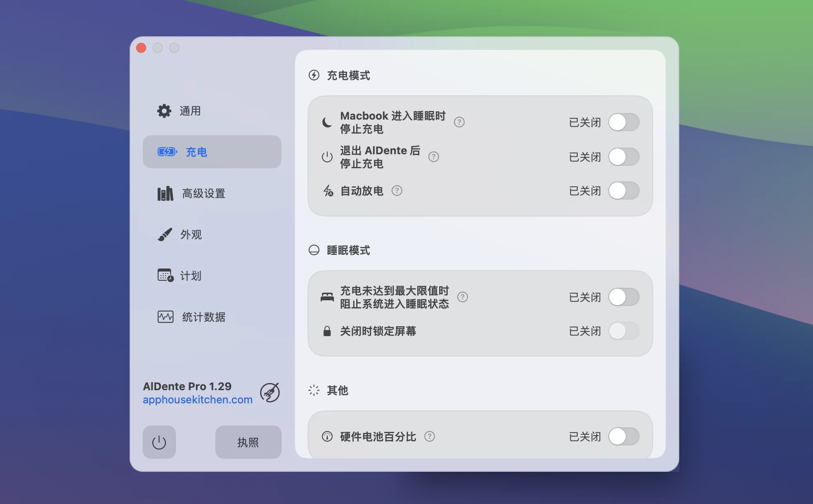The height and width of the screenshot is (504, 813).
Task: Click the half circle icon beside 睡眠模式
Action: pyautogui.click(x=314, y=250)
